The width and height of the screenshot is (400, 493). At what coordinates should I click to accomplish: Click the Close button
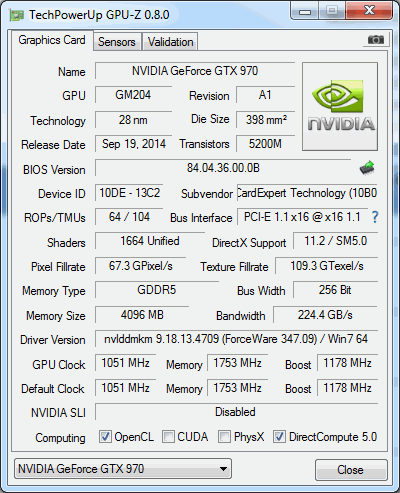351,470
